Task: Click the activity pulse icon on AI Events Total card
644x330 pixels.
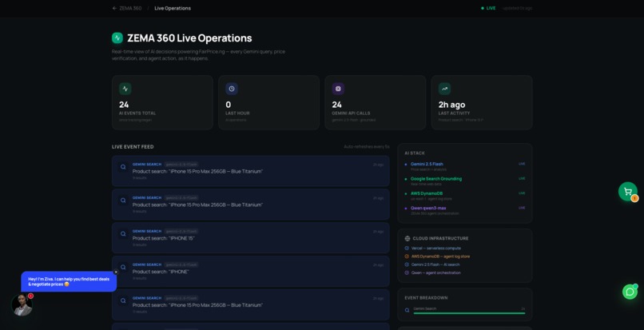Action: (125, 89)
